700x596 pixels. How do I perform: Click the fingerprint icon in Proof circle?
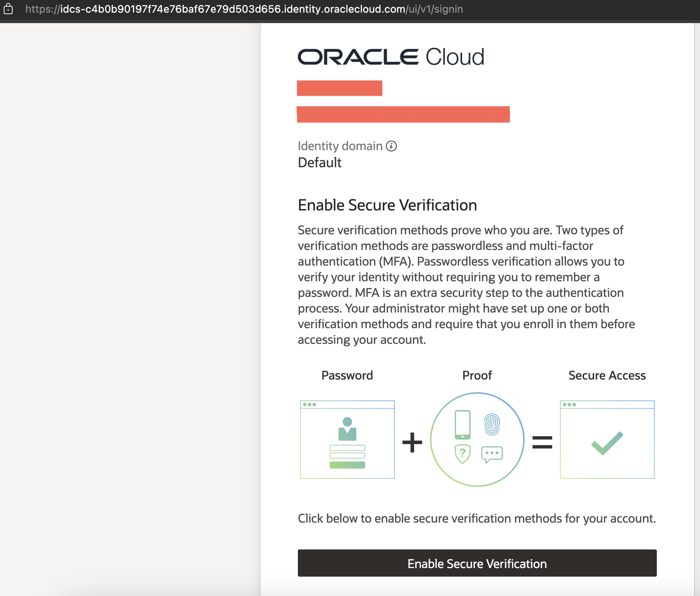tap(492, 425)
